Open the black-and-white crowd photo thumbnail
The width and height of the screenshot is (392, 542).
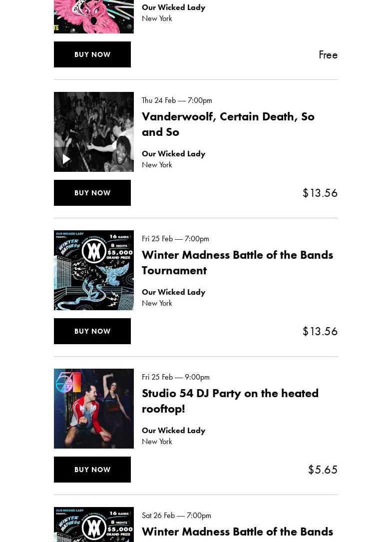point(94,132)
